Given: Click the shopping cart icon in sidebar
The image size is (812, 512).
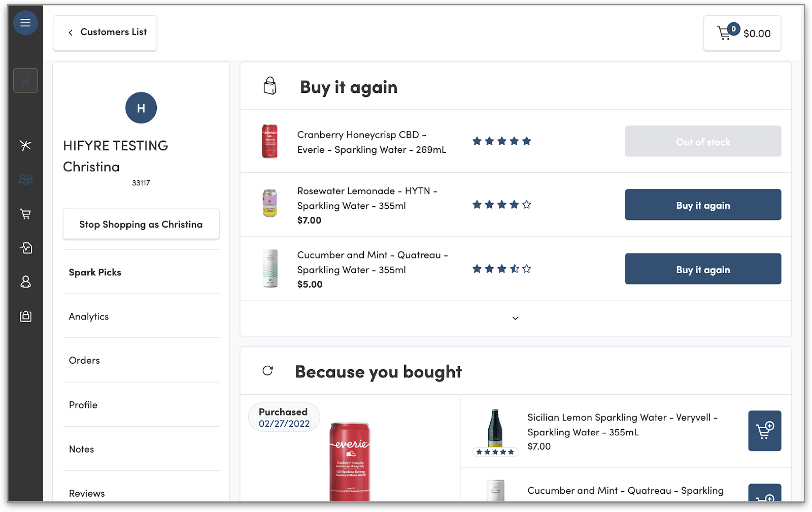Looking at the screenshot, I should pyautogui.click(x=25, y=214).
